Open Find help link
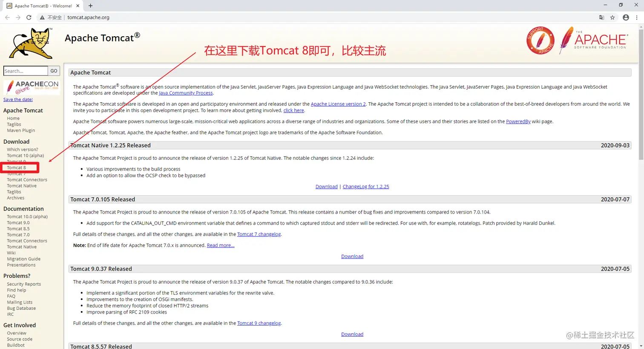644x349 pixels. [x=17, y=290]
